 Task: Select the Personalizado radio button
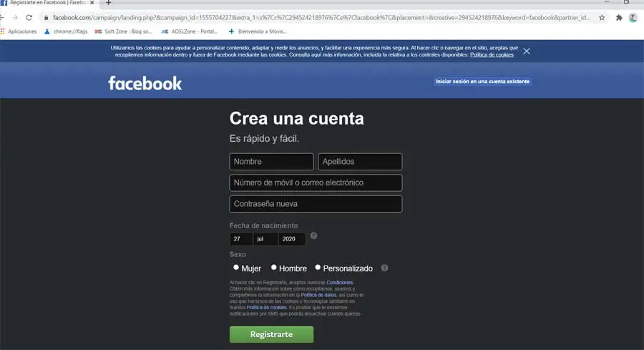[318, 268]
